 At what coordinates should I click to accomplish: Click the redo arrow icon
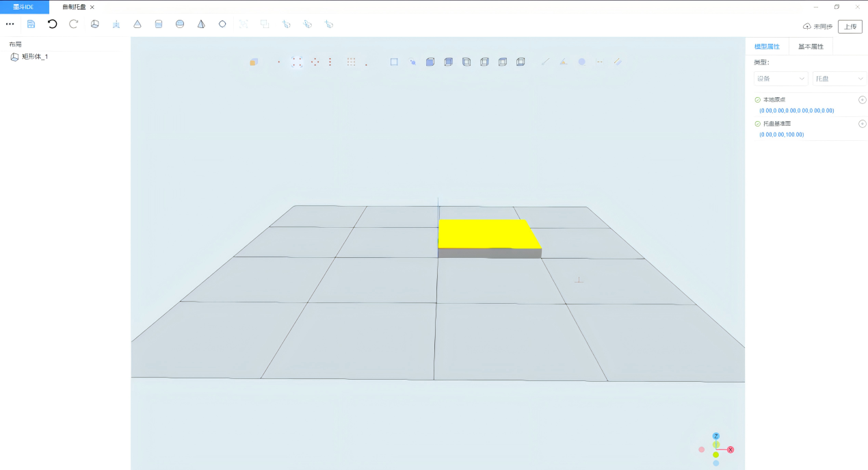[x=74, y=24]
